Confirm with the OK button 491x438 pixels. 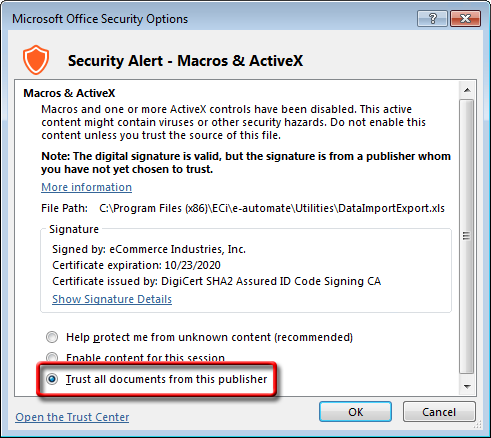[x=355, y=412]
